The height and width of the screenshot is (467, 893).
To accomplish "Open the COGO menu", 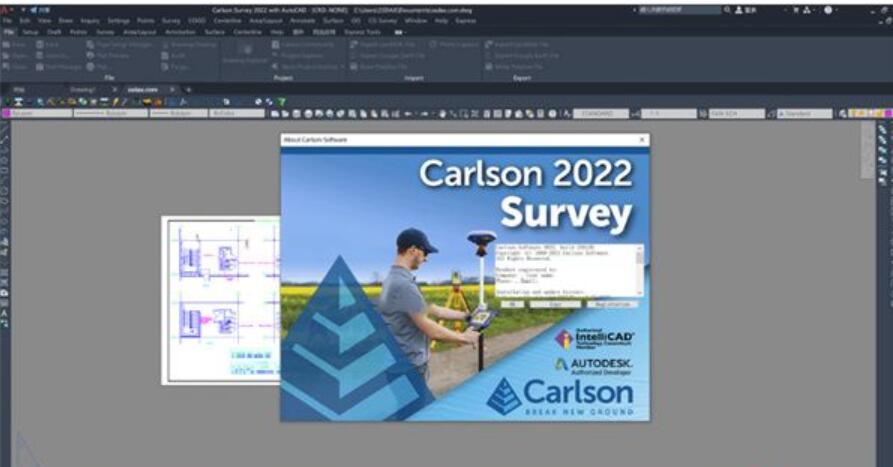I will click(197, 21).
